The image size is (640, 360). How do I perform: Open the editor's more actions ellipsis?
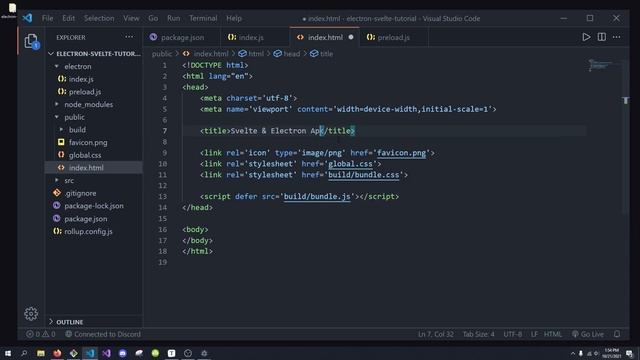616,37
